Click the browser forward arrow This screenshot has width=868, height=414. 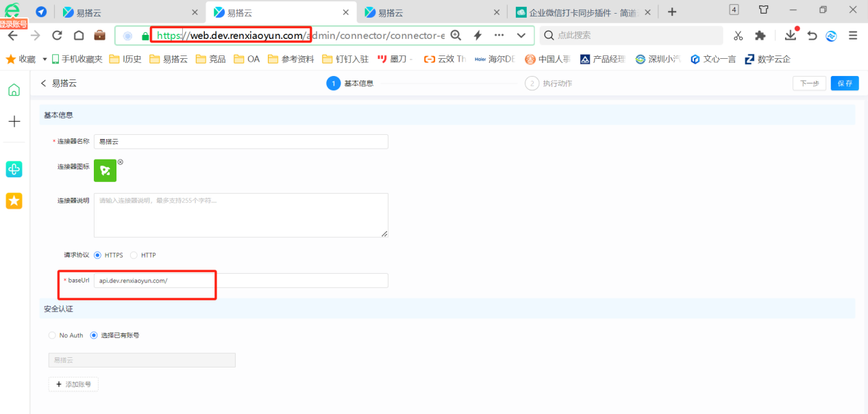tap(35, 36)
